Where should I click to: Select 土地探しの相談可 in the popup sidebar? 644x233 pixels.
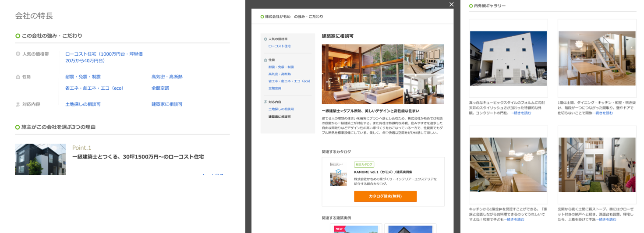click(x=281, y=109)
